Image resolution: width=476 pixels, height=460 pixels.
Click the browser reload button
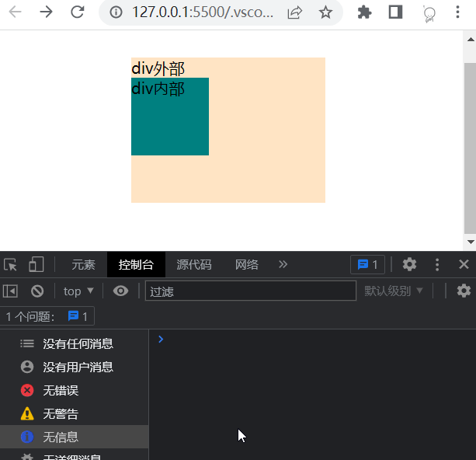(77, 12)
